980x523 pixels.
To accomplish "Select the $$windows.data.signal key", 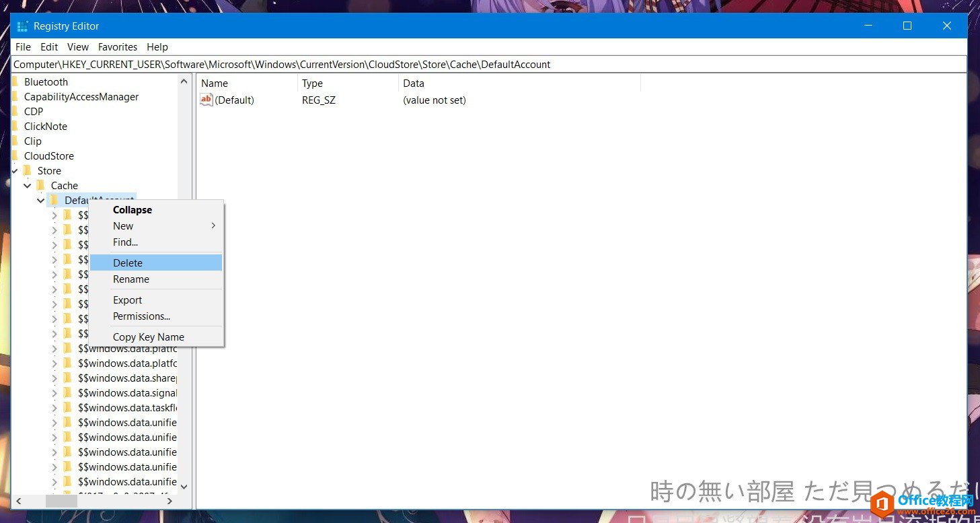I will [x=127, y=392].
